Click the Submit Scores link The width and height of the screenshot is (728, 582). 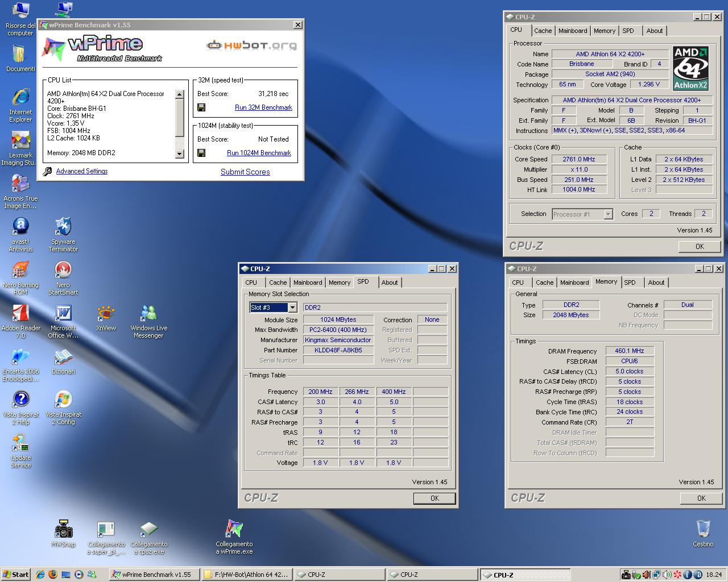[x=245, y=172]
